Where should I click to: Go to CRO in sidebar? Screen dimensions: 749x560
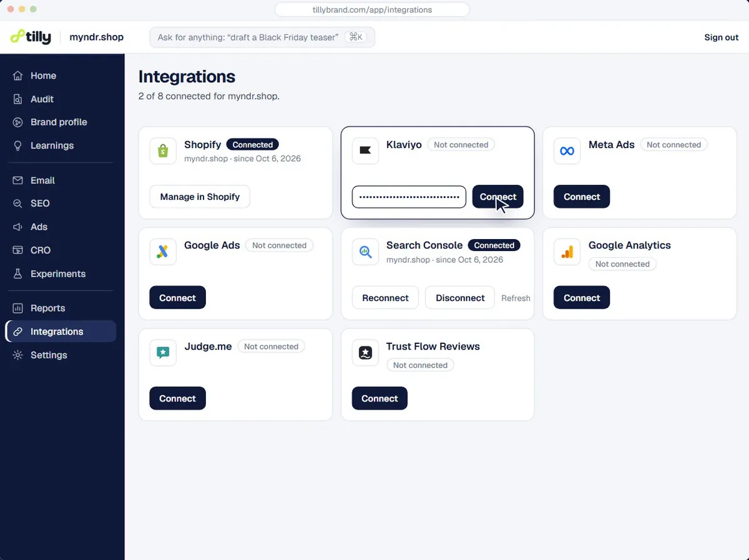coord(61,250)
